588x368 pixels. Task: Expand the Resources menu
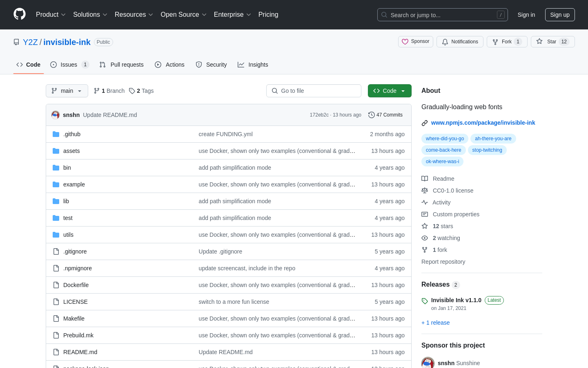(x=134, y=14)
